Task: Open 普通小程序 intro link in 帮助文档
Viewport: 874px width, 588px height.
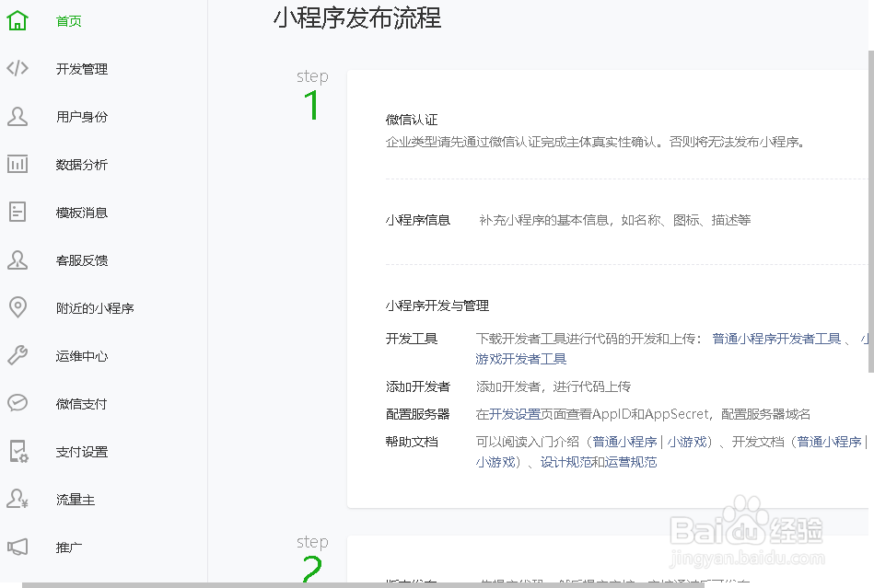Action: click(x=624, y=442)
